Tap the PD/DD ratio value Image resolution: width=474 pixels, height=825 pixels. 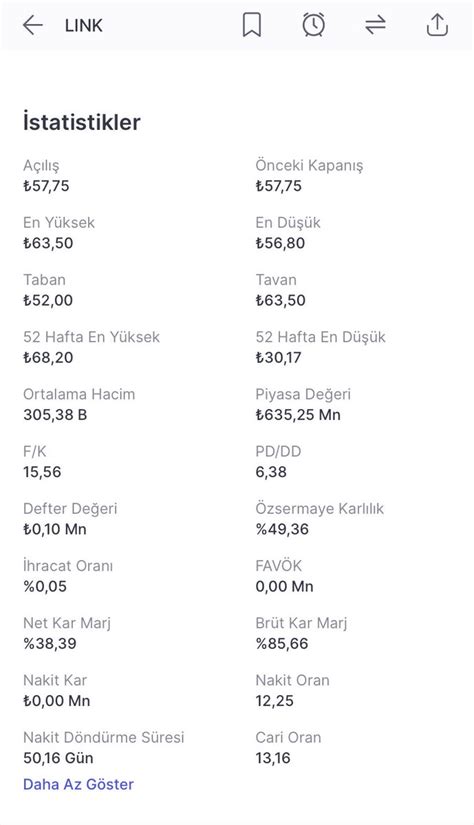click(x=271, y=472)
